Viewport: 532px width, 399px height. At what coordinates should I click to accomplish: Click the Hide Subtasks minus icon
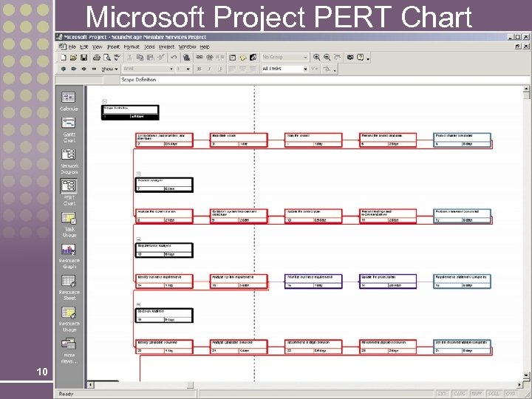[94, 69]
